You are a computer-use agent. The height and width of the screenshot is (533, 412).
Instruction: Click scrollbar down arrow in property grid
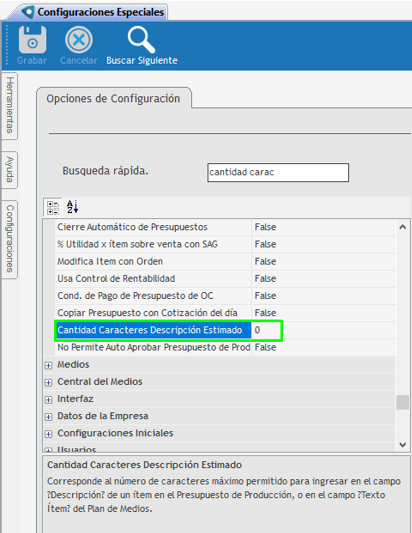point(403,445)
